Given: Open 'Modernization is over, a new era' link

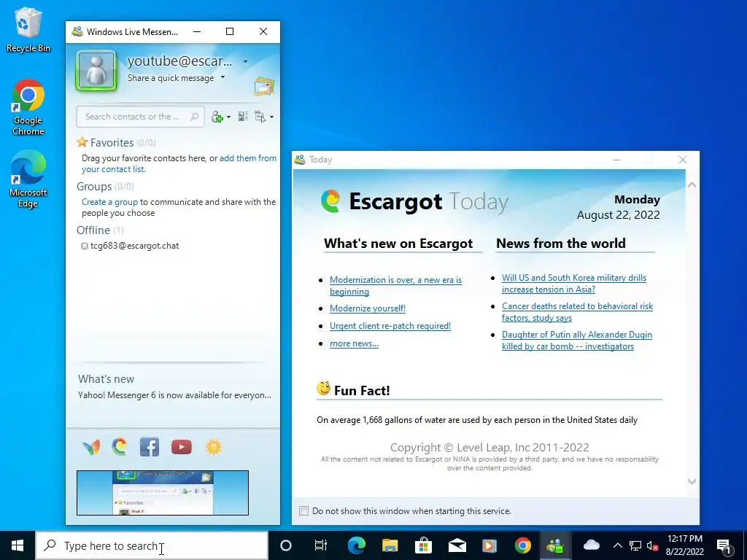Looking at the screenshot, I should coord(395,286).
